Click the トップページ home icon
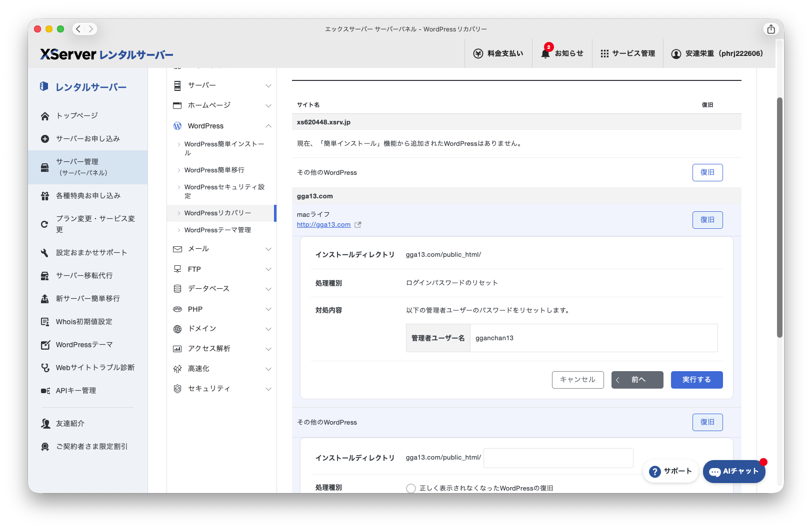The image size is (812, 530). pyautogui.click(x=45, y=116)
